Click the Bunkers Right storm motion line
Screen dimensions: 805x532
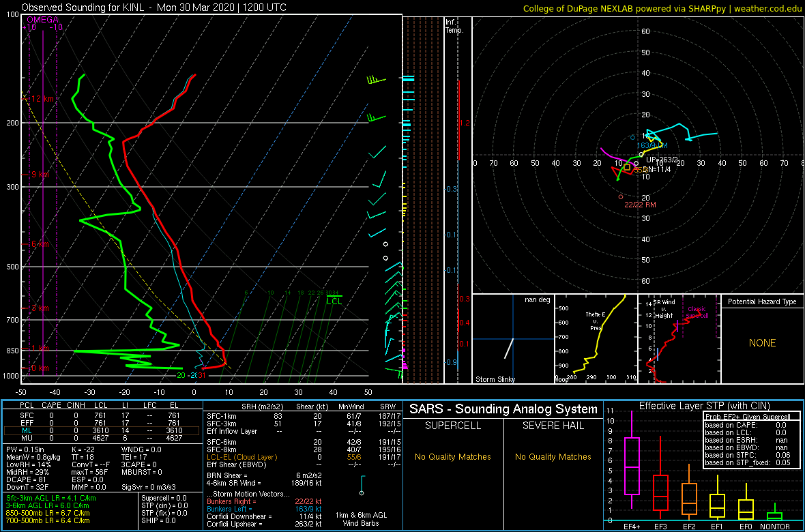tap(264, 501)
